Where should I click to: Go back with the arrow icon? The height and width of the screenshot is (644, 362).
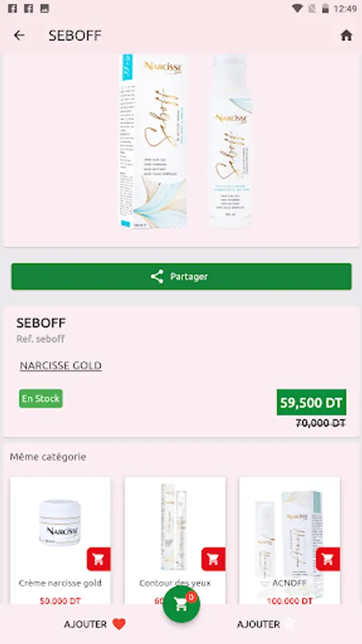[x=19, y=36]
